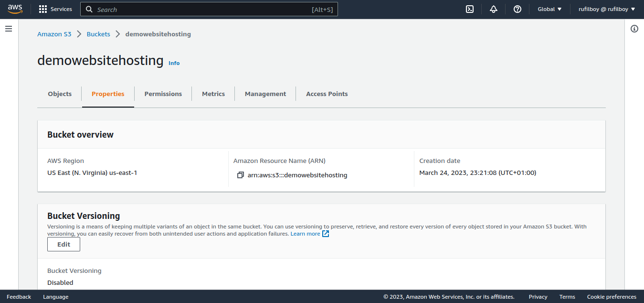Switch to the Access Points tab
Viewport: 644px width, 303px height.
pos(327,94)
